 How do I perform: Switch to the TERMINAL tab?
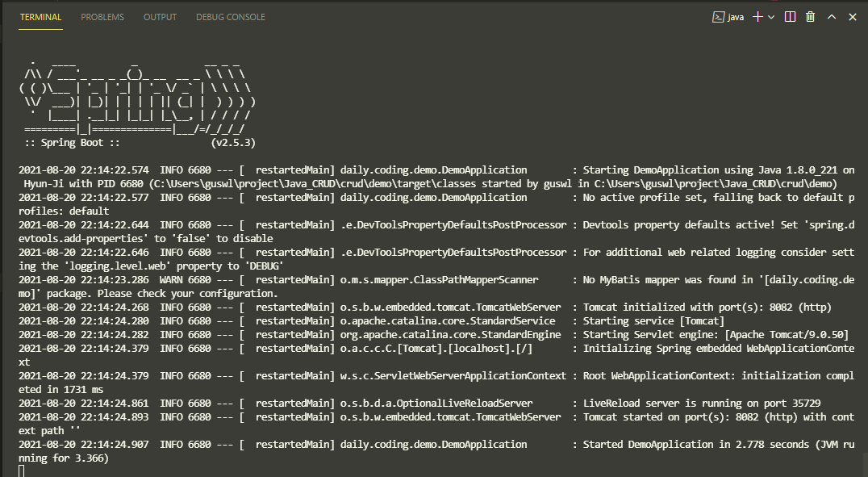tap(40, 17)
